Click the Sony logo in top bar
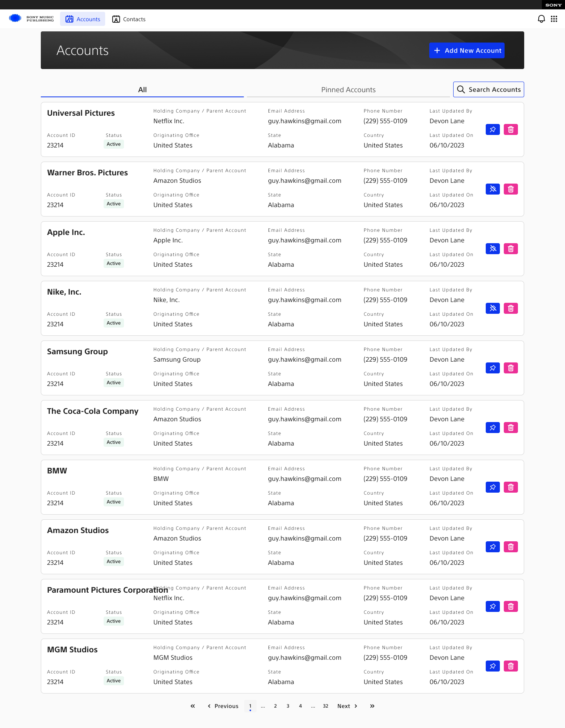The height and width of the screenshot is (728, 565). click(554, 5)
